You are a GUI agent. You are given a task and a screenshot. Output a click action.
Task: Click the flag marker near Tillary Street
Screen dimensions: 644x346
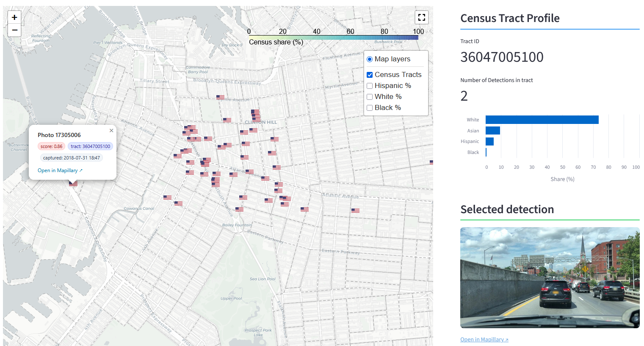(x=220, y=97)
